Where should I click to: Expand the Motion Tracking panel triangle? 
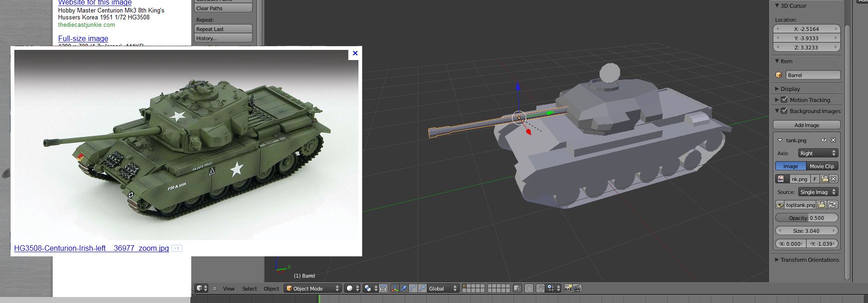(x=777, y=100)
